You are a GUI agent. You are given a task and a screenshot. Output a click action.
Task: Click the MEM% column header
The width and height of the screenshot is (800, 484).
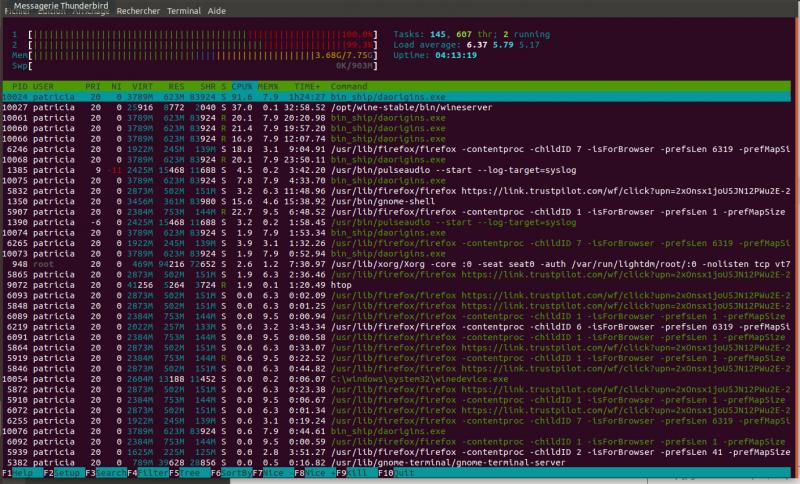click(x=268, y=86)
